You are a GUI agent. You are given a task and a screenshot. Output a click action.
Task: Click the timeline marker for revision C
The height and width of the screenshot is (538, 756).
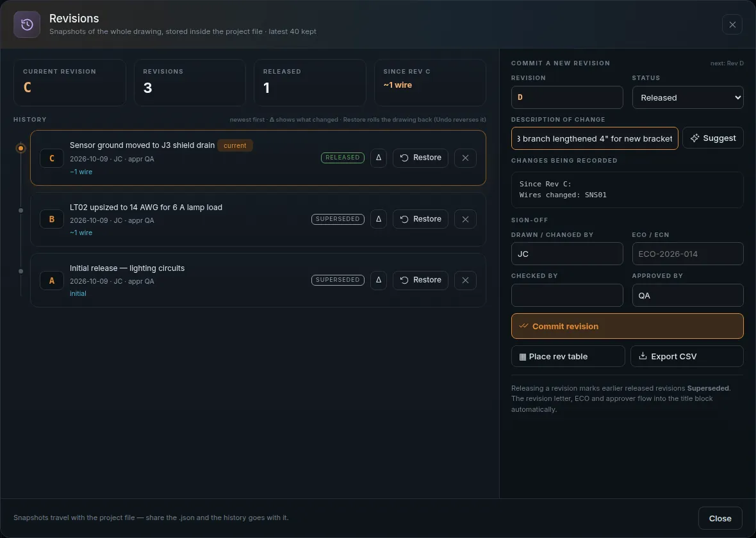point(21,148)
